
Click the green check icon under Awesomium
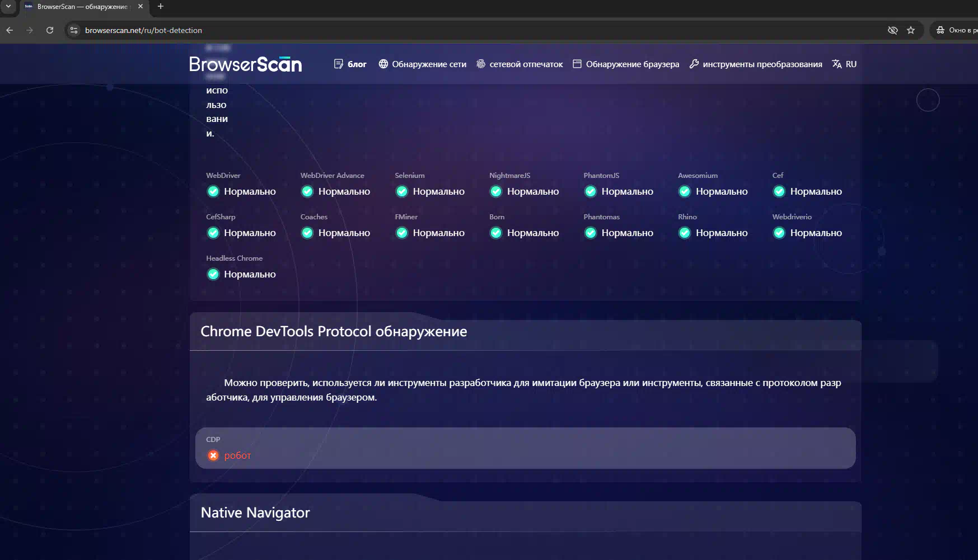[x=685, y=192]
